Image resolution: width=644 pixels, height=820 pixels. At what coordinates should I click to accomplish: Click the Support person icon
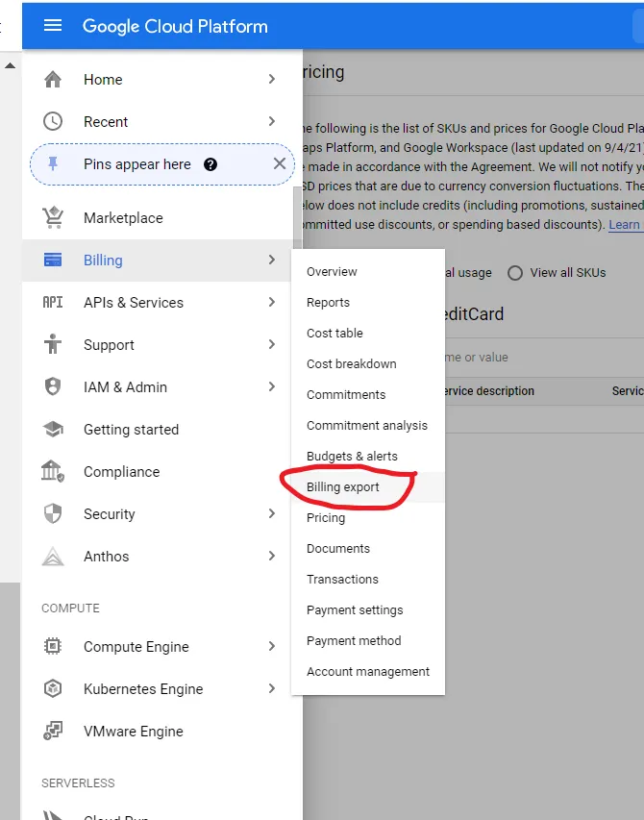point(53,344)
